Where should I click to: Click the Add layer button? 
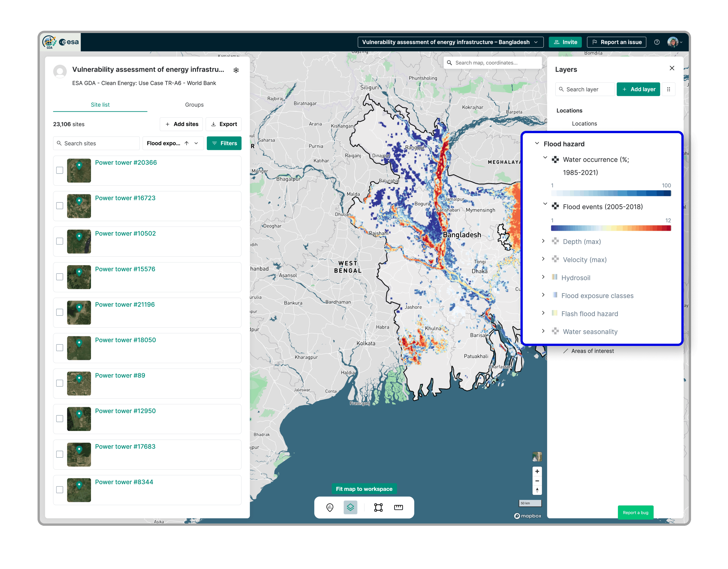pos(638,89)
